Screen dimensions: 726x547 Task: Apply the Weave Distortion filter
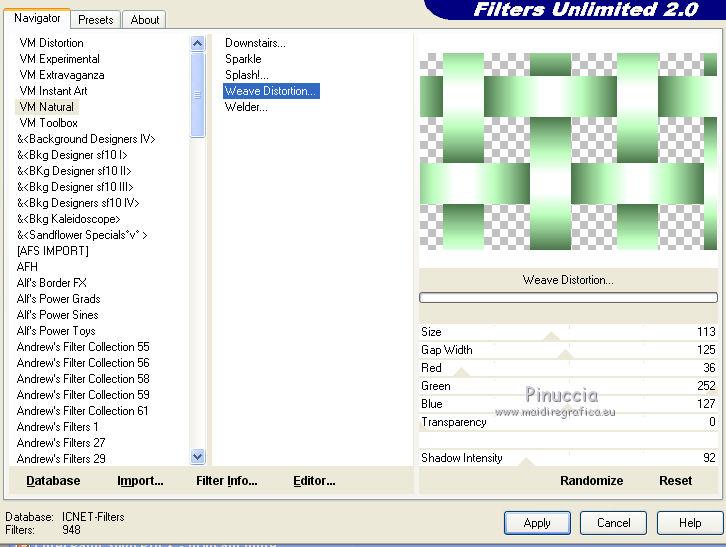tap(537, 523)
